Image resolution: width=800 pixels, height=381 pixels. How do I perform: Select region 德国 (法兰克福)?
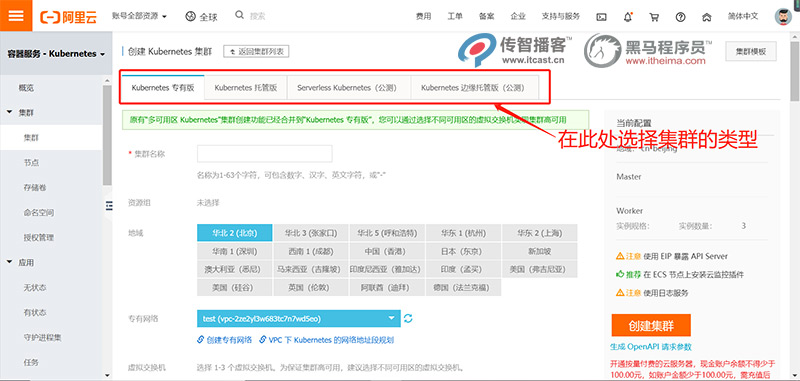[x=463, y=287]
